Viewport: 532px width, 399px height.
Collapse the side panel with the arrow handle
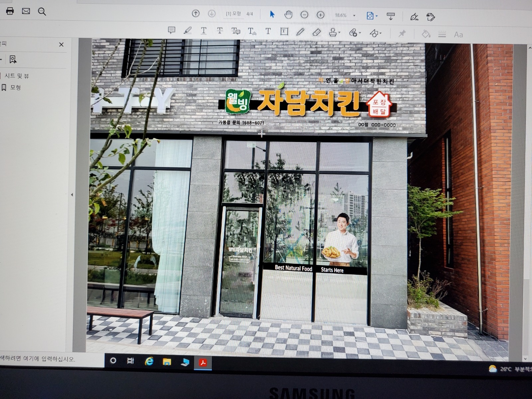(72, 195)
